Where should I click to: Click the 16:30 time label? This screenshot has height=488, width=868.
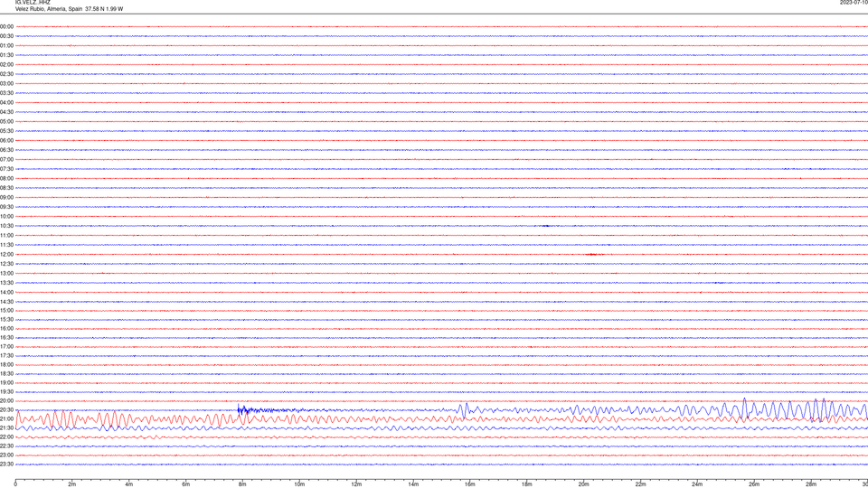6,337
